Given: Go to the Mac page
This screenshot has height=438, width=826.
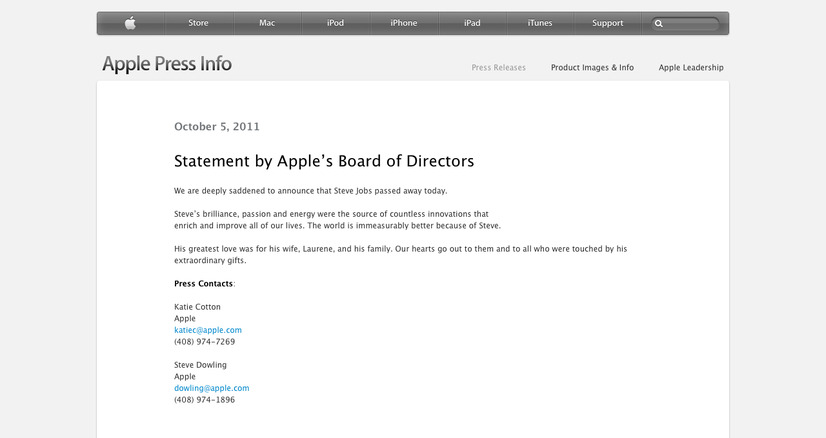Looking at the screenshot, I should pos(267,23).
